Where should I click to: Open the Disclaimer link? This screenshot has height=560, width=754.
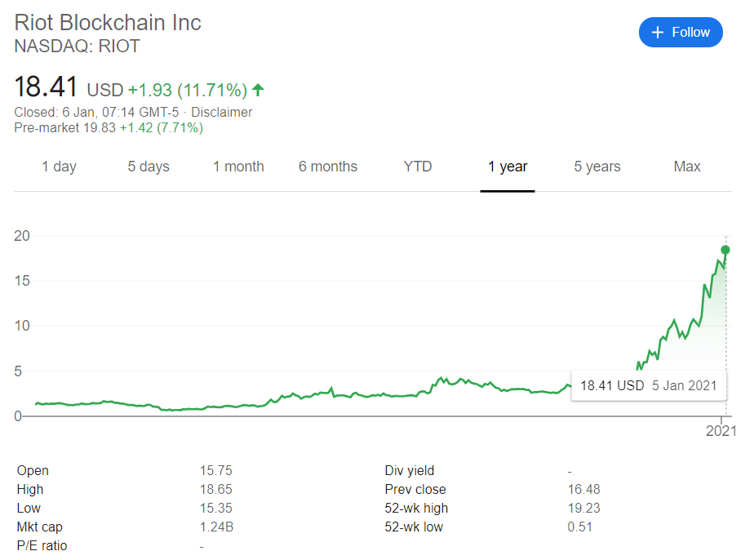pos(221,113)
